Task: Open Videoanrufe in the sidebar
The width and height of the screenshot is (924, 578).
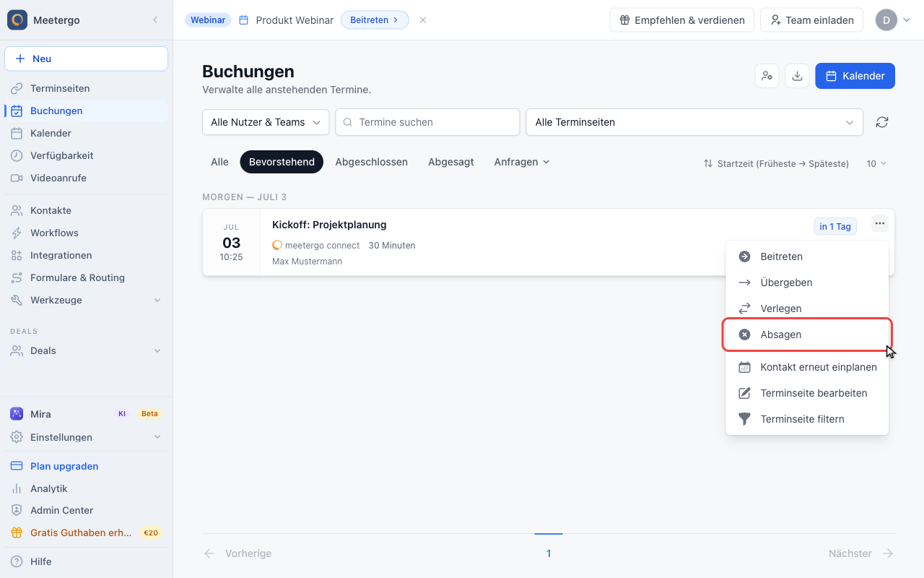Action: pyautogui.click(x=86, y=178)
